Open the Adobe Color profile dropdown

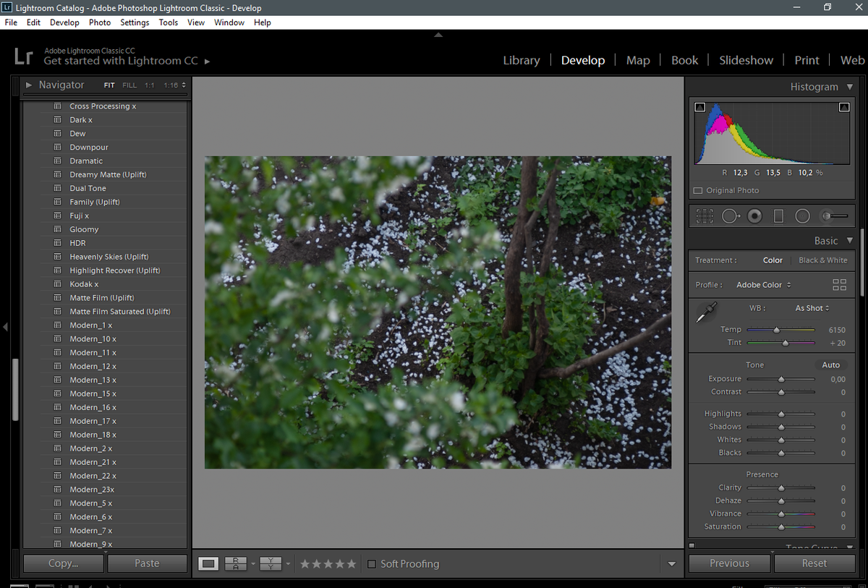click(x=764, y=285)
